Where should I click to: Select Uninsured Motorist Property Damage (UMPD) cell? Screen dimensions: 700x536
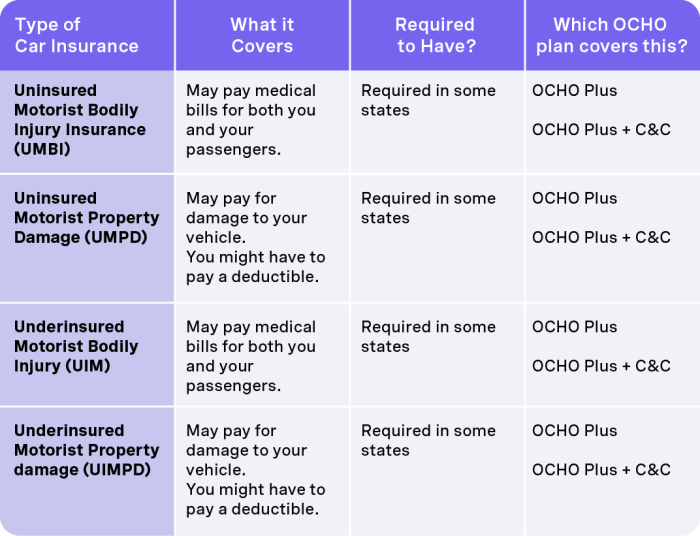click(87, 218)
